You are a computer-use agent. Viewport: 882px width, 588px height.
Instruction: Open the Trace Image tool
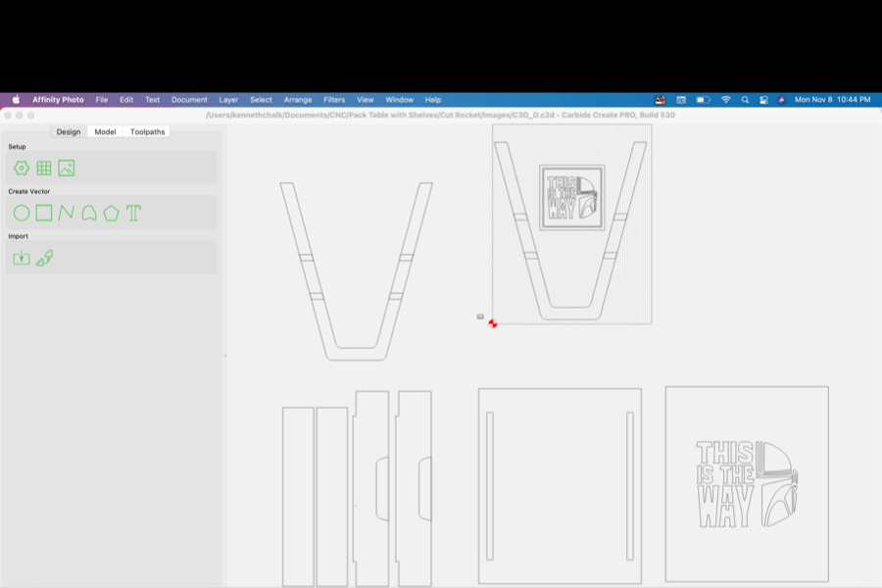pyautogui.click(x=44, y=259)
